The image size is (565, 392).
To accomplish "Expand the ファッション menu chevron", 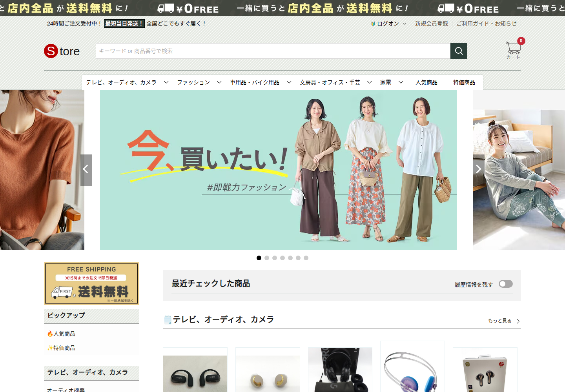I will point(219,82).
